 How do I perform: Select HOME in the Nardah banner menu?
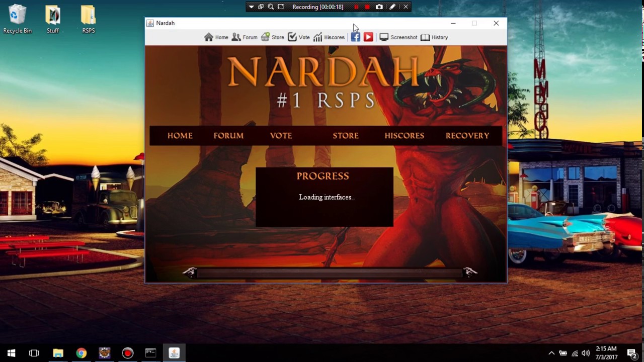pyautogui.click(x=180, y=136)
